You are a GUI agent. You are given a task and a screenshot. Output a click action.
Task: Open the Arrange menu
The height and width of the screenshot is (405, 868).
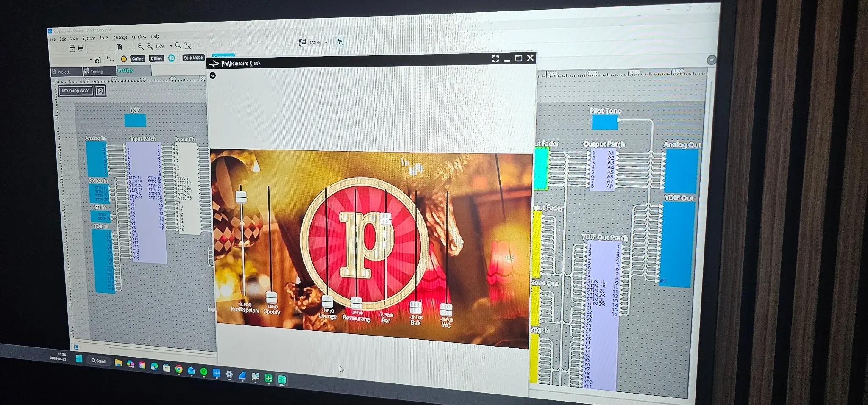pos(120,37)
